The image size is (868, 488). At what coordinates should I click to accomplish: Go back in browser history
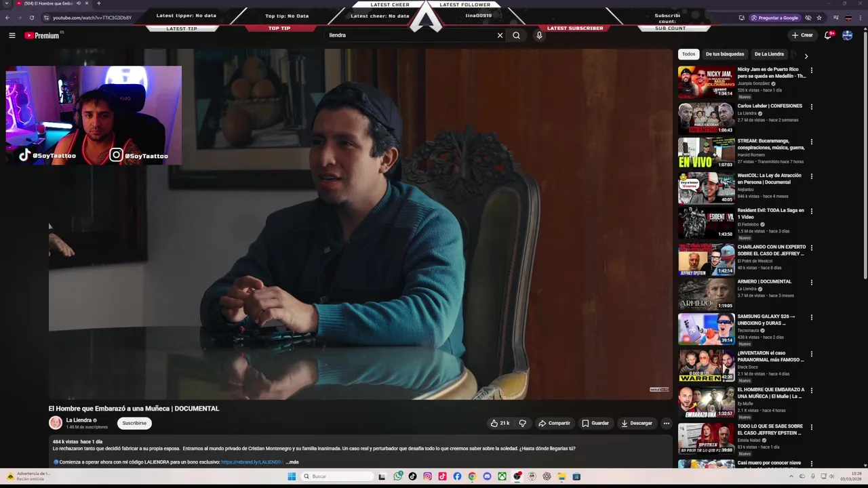[x=7, y=18]
